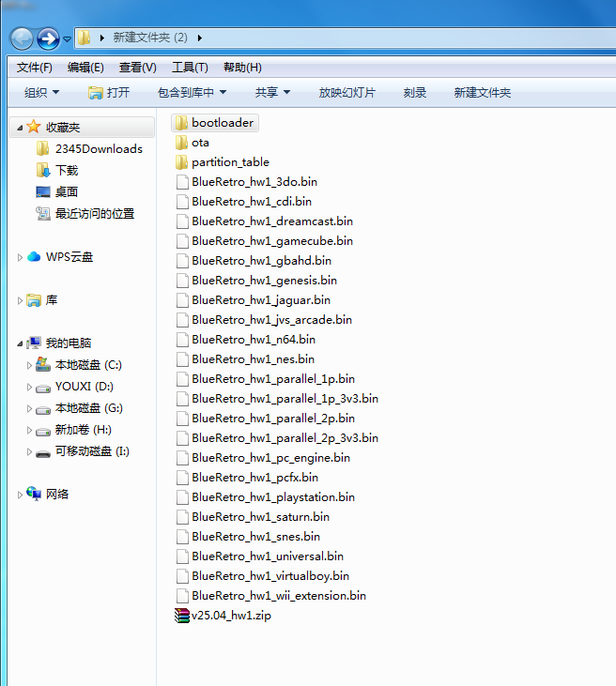Select file name BlueRetro_hw1_gamecube.bin
Image resolution: width=616 pixels, height=686 pixels.
point(272,241)
